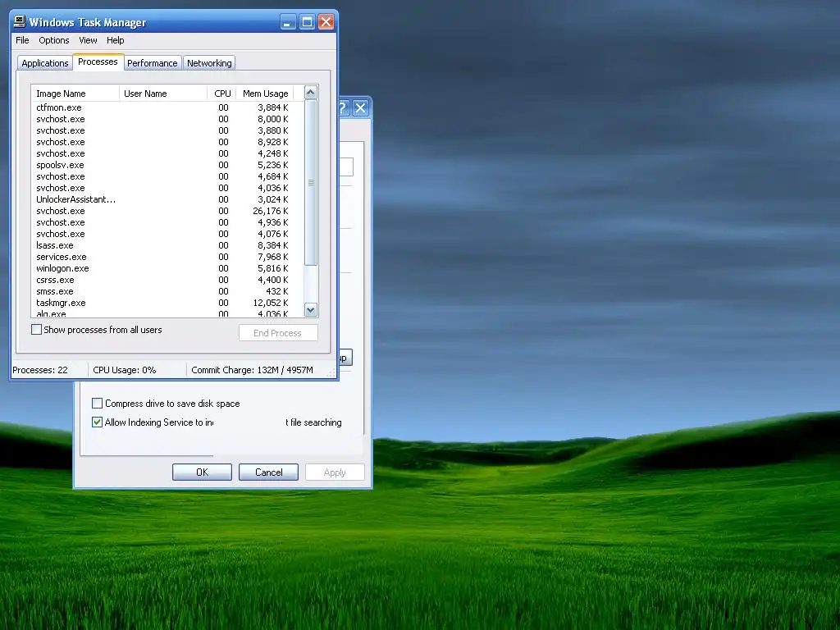Check Compress drive to save disk space
The width and height of the screenshot is (840, 630).
[x=97, y=404]
